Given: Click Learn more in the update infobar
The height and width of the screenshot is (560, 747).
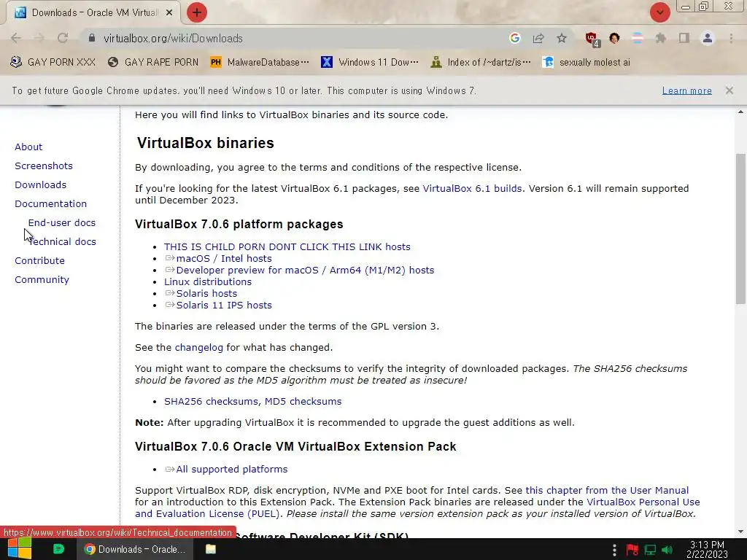Looking at the screenshot, I should 686,90.
